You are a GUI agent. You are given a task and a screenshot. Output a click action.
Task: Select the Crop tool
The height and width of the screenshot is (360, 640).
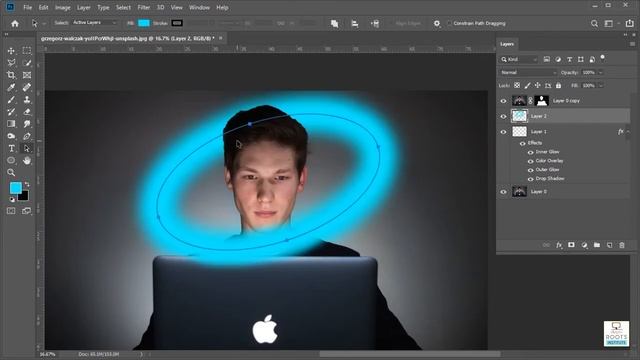(x=11, y=75)
